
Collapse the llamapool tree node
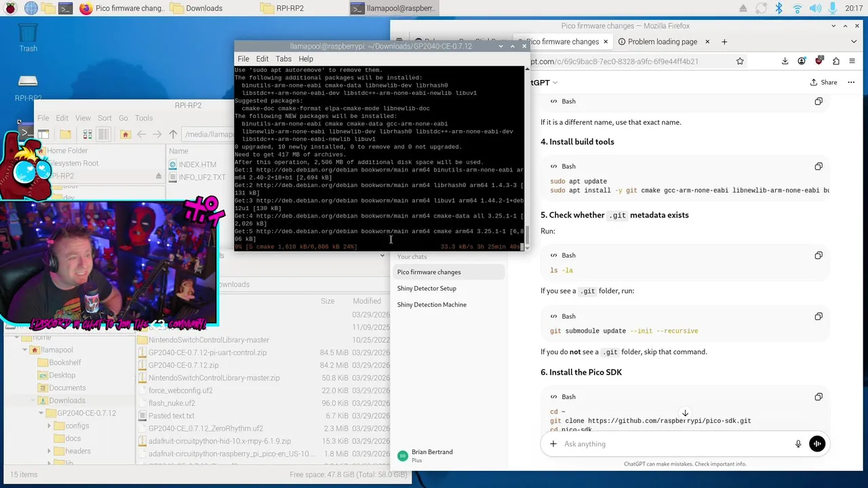click(25, 350)
